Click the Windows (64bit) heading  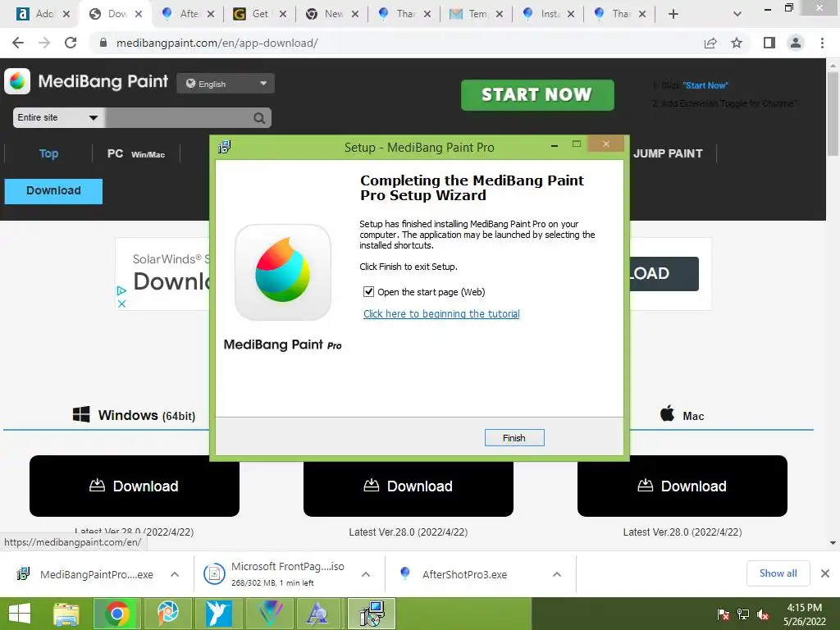[134, 415]
